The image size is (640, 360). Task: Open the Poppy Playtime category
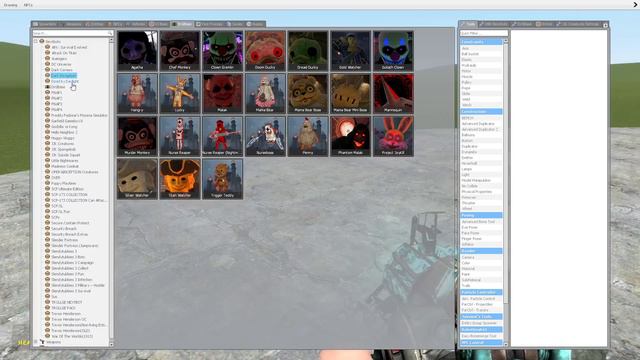point(64,183)
